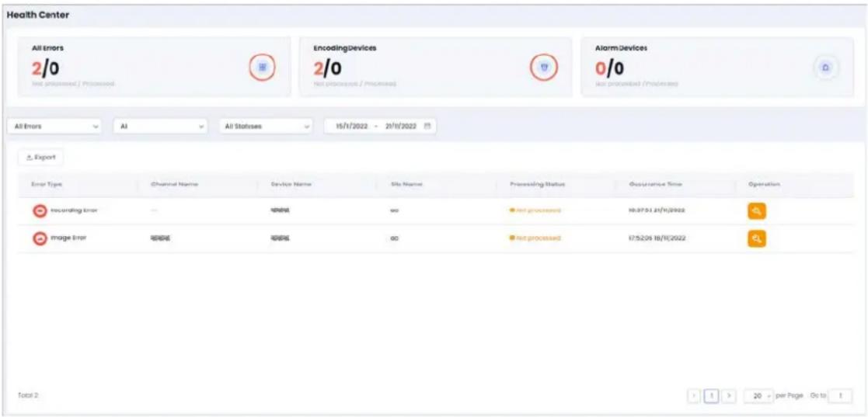Export the error list
Screen dimensions: 868x417
coord(41,157)
